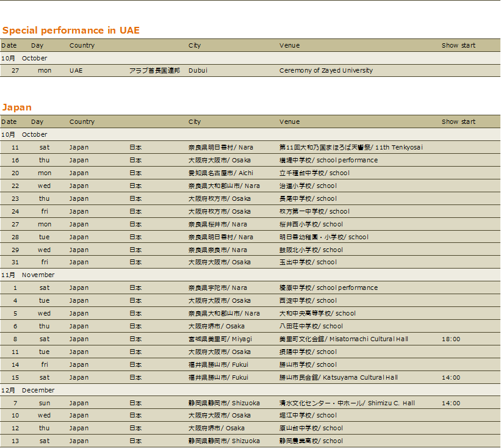Select the Shimizu C. Hall venue entry

(x=347, y=403)
